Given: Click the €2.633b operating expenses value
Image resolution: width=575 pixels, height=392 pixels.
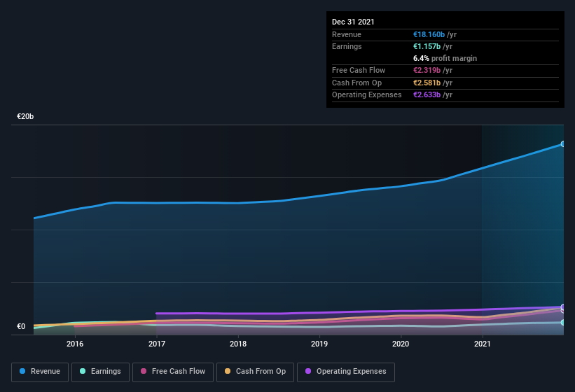Looking at the screenshot, I should tap(427, 94).
